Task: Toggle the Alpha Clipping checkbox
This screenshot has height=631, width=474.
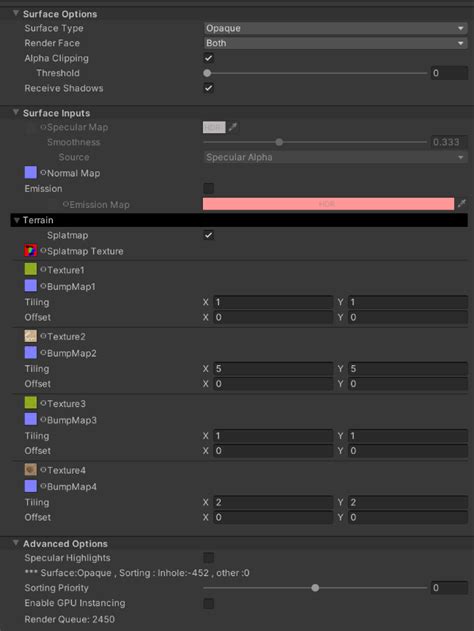Action: (x=208, y=58)
